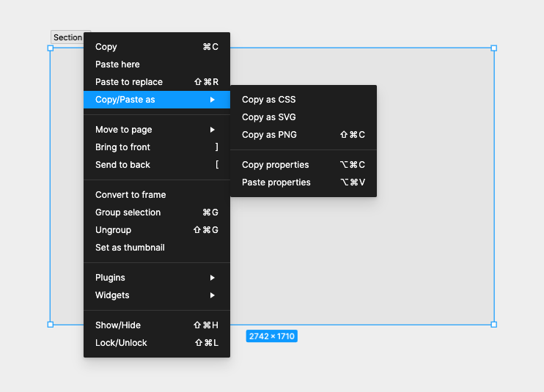
Task: Choose Copy as PNG
Action: (x=304, y=135)
